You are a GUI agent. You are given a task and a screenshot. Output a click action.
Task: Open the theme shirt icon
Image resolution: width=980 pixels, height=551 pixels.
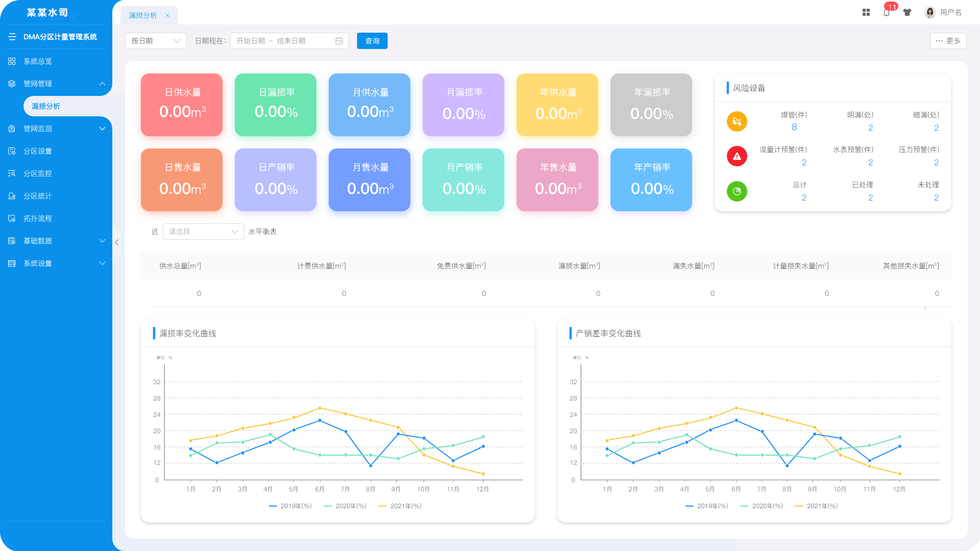pyautogui.click(x=907, y=12)
